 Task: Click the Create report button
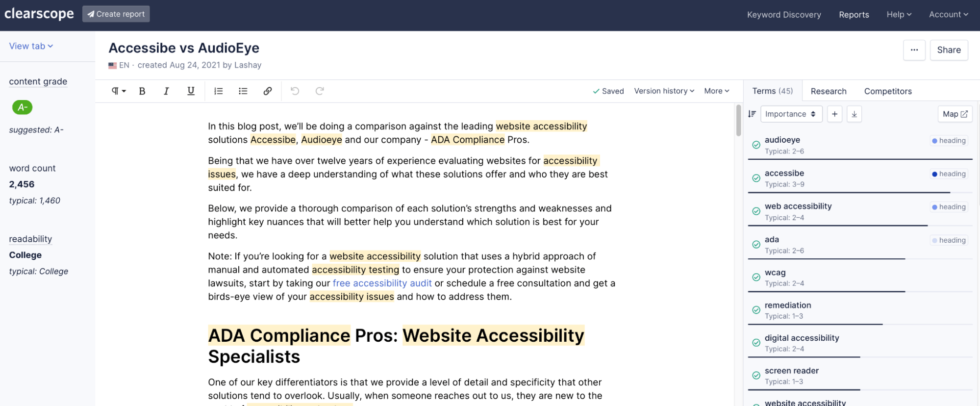pos(116,14)
